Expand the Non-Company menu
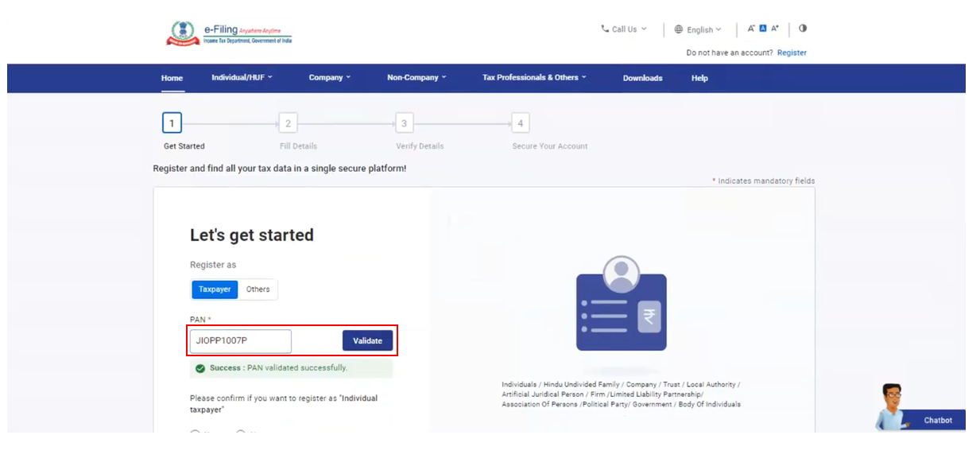Image resolution: width=980 pixels, height=470 pixels. [416, 78]
